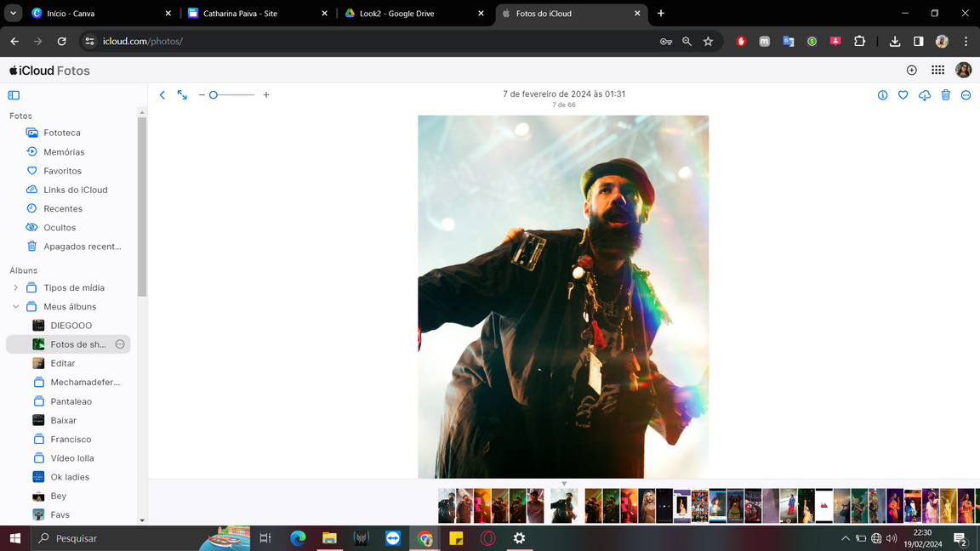980x551 pixels.
Task: Toggle full screen view with expand arrows
Action: (182, 95)
